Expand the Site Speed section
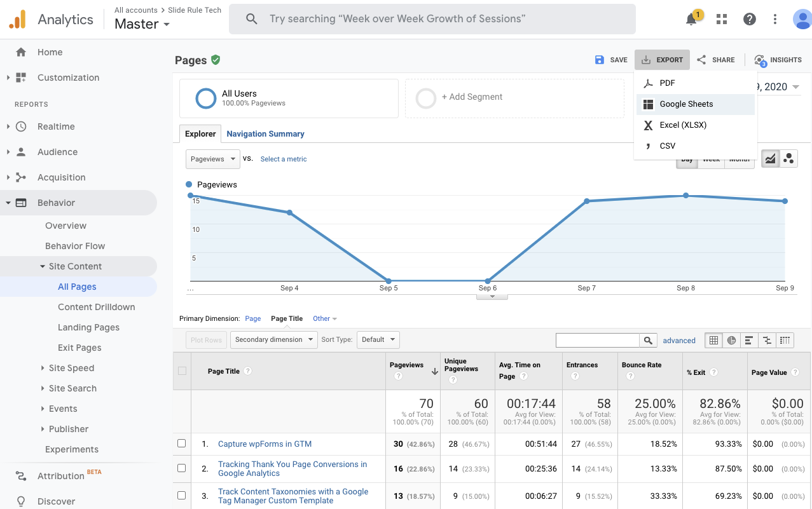 tap(71, 368)
